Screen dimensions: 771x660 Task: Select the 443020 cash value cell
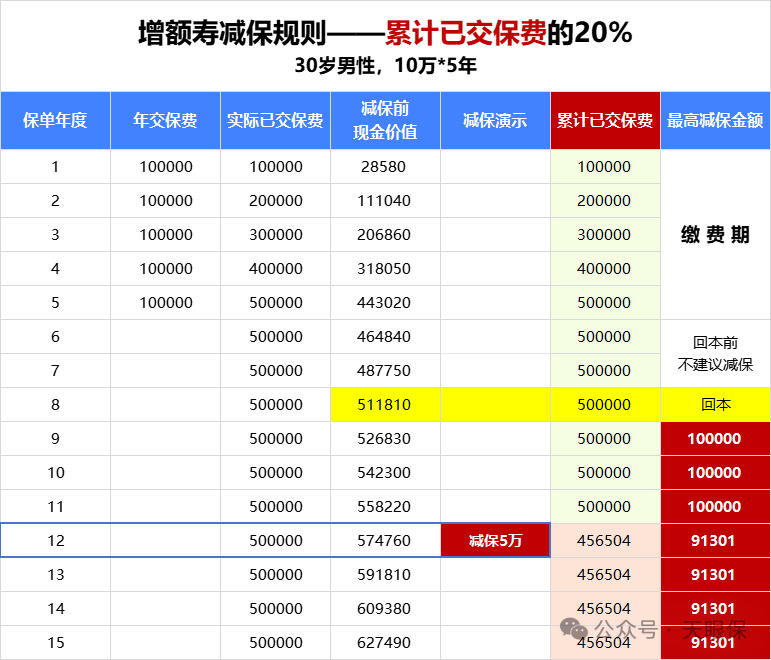click(385, 303)
